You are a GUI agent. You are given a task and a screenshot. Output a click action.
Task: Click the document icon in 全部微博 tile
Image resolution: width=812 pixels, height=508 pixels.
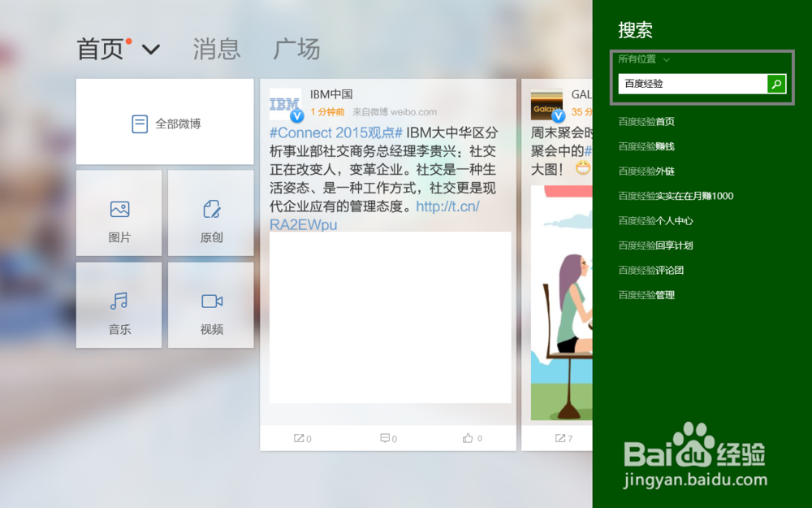[x=140, y=124]
